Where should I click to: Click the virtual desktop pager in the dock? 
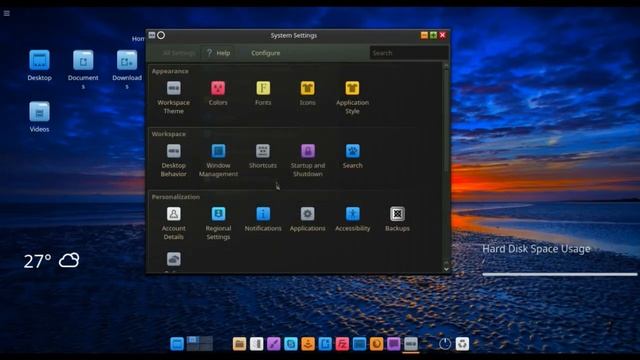[200, 344]
